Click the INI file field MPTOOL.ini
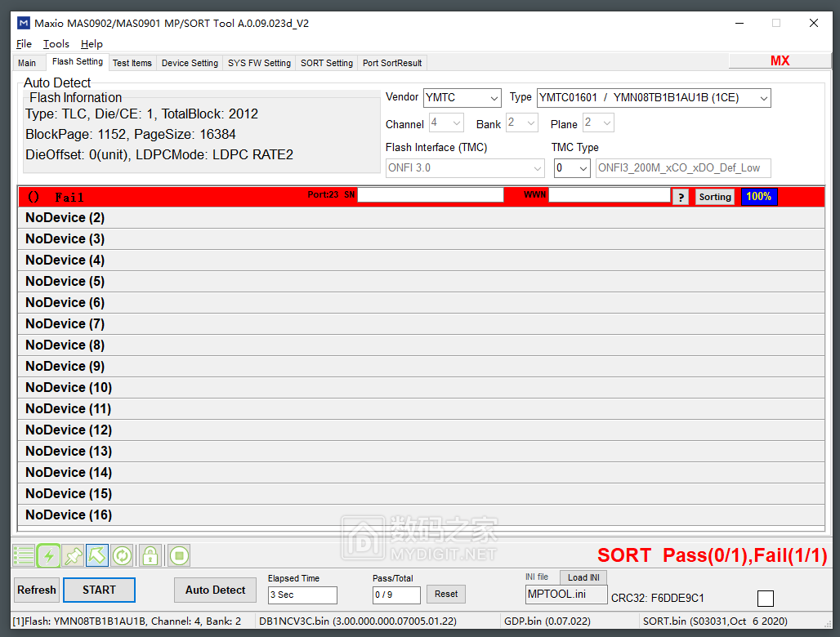This screenshot has width=840, height=637. point(566,595)
